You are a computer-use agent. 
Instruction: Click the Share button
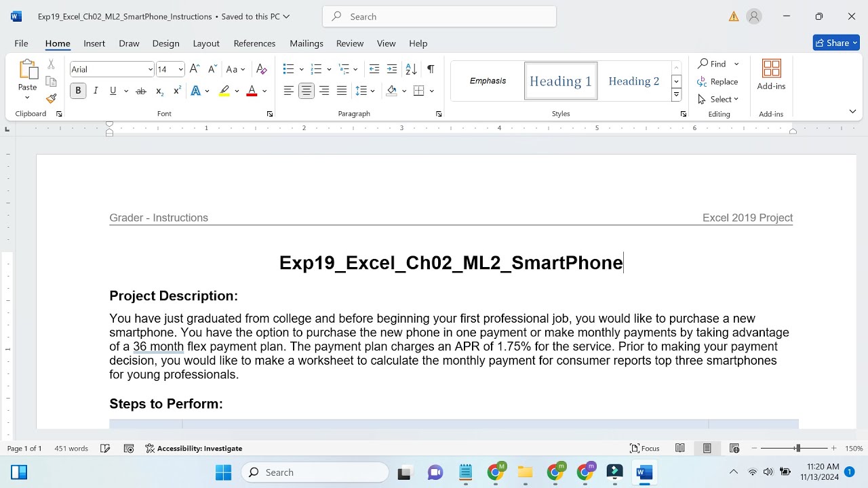(x=836, y=43)
